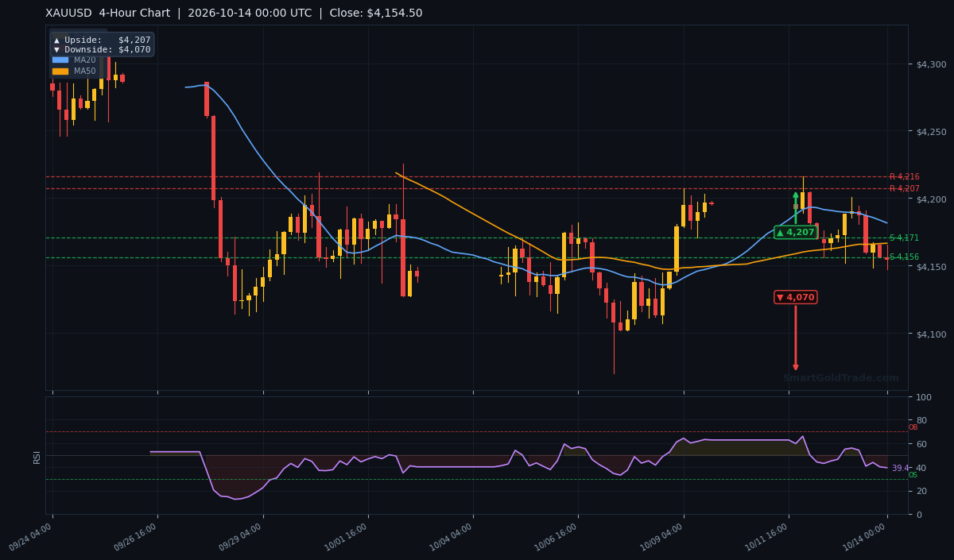Screen dimensions: 954x560
Task: Click the $4,150 price axis label
Action: pos(931,267)
